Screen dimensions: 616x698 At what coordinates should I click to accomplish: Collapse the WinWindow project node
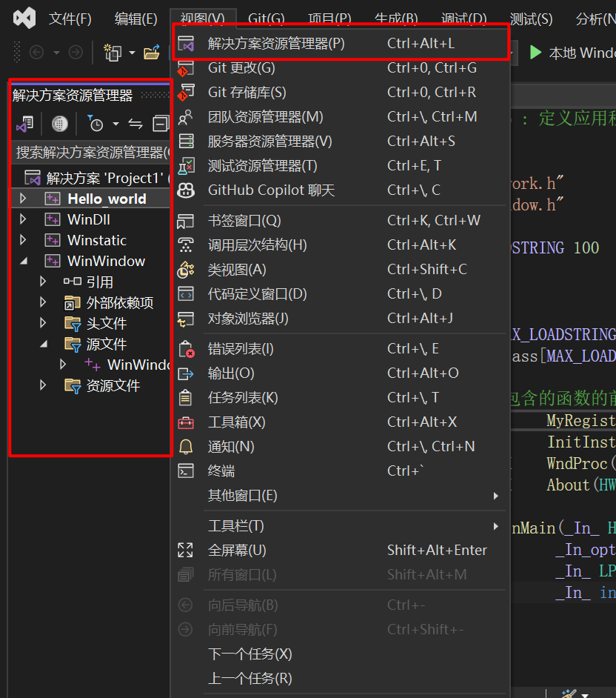click(23, 261)
